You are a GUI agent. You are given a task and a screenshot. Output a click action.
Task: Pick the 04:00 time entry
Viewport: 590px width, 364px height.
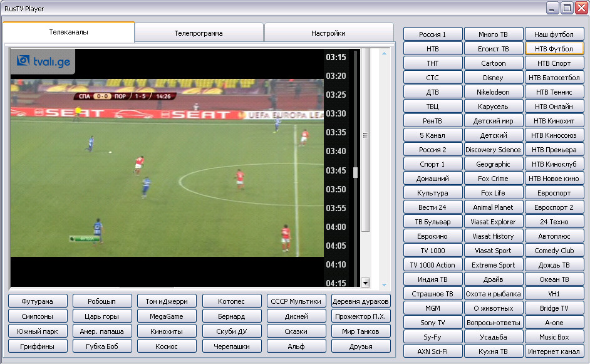point(336,227)
